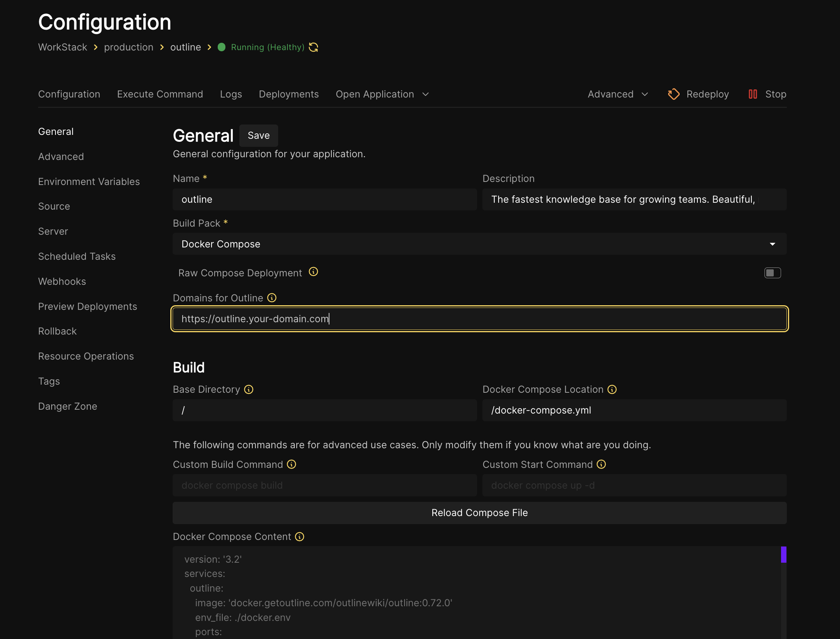Viewport: 840px width, 639px height.
Task: Select Advanced in the sidebar
Action: [x=61, y=157]
